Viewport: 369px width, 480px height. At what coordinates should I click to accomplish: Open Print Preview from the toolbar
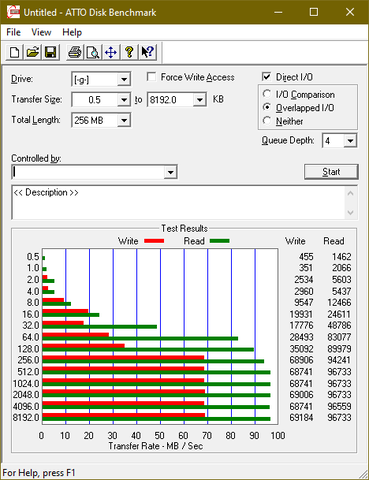pos(93,52)
